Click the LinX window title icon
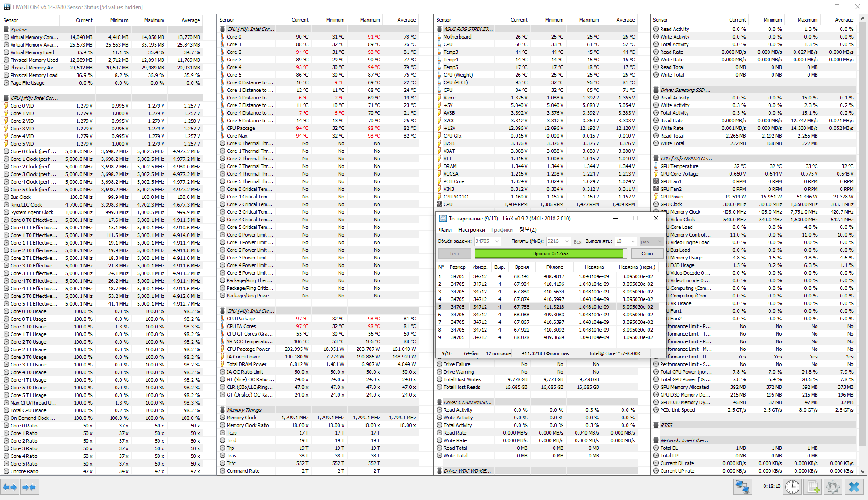This screenshot has width=868, height=500. pyautogui.click(x=443, y=218)
